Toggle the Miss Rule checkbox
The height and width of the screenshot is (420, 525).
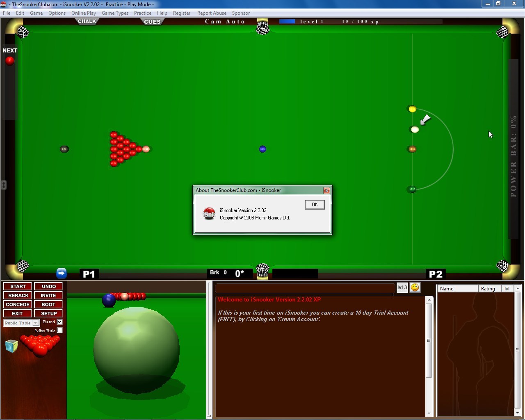(x=60, y=331)
